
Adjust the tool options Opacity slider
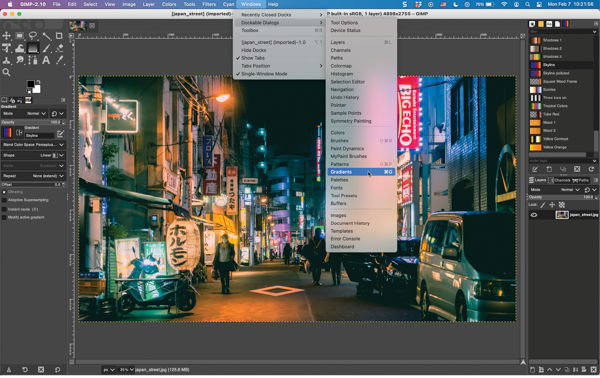pyautogui.click(x=33, y=122)
